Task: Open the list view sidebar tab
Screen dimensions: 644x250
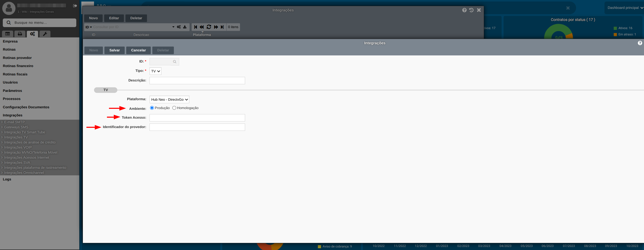Action: coord(8,34)
